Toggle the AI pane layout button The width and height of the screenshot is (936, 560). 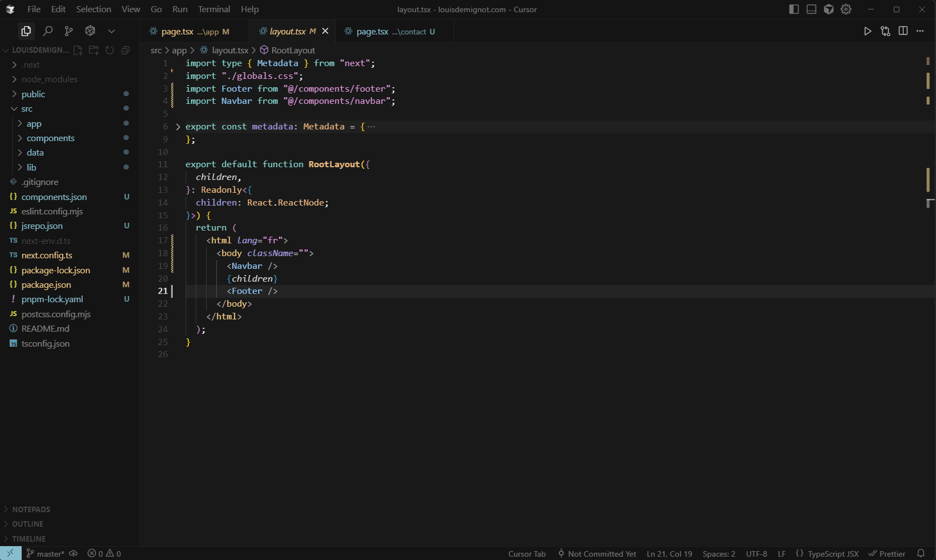(x=828, y=9)
